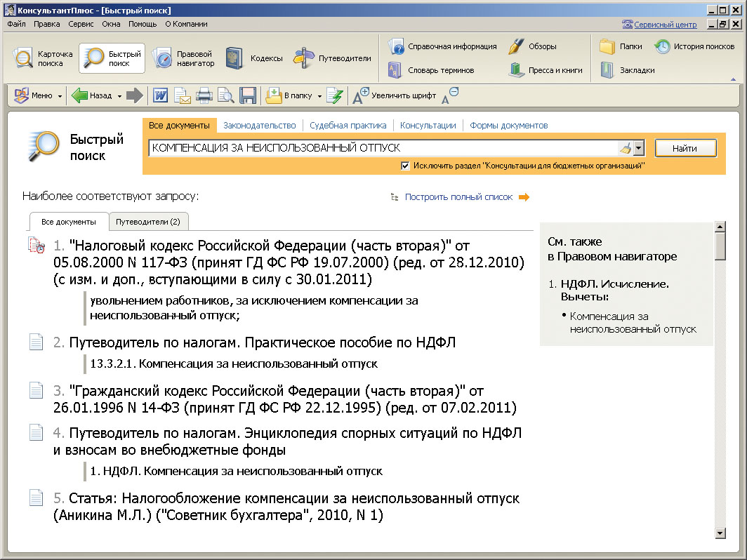
Task: Open the Карточка поиска search card
Action: (x=44, y=58)
